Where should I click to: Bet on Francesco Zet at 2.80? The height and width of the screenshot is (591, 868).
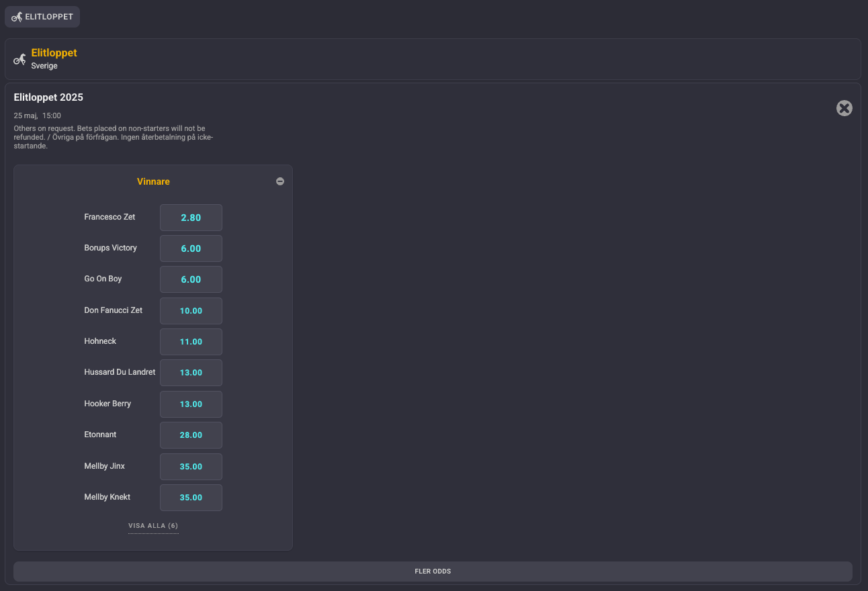pyautogui.click(x=191, y=218)
